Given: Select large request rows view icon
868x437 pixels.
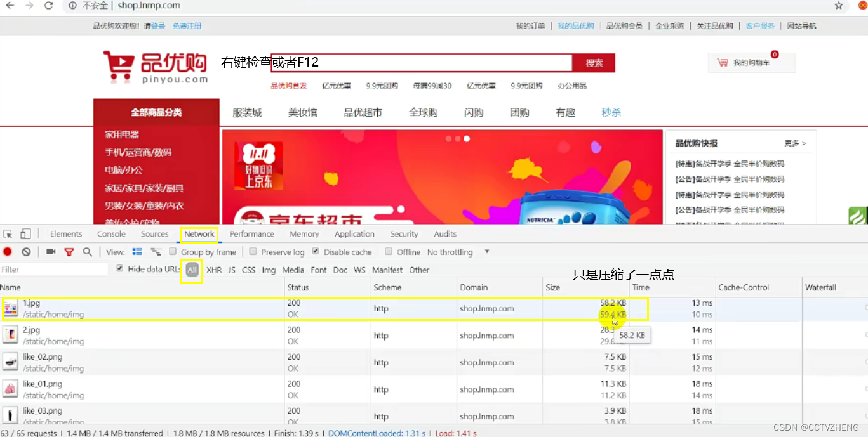Looking at the screenshot, I should point(137,252).
